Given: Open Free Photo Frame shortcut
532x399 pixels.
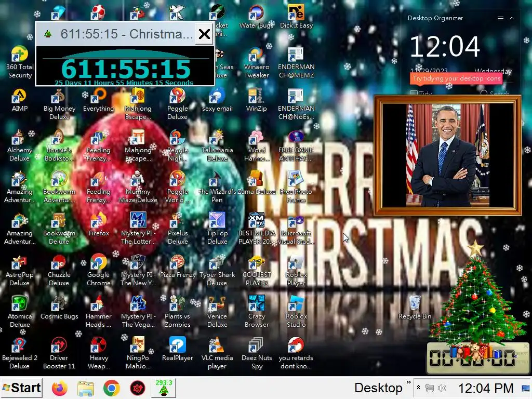Looking at the screenshot, I should [x=296, y=187].
